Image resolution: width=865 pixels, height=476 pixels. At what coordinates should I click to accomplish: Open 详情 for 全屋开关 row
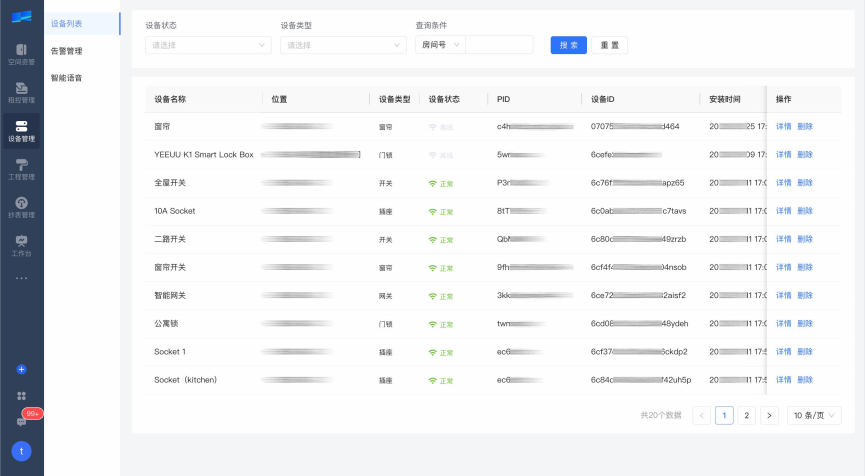coord(783,183)
